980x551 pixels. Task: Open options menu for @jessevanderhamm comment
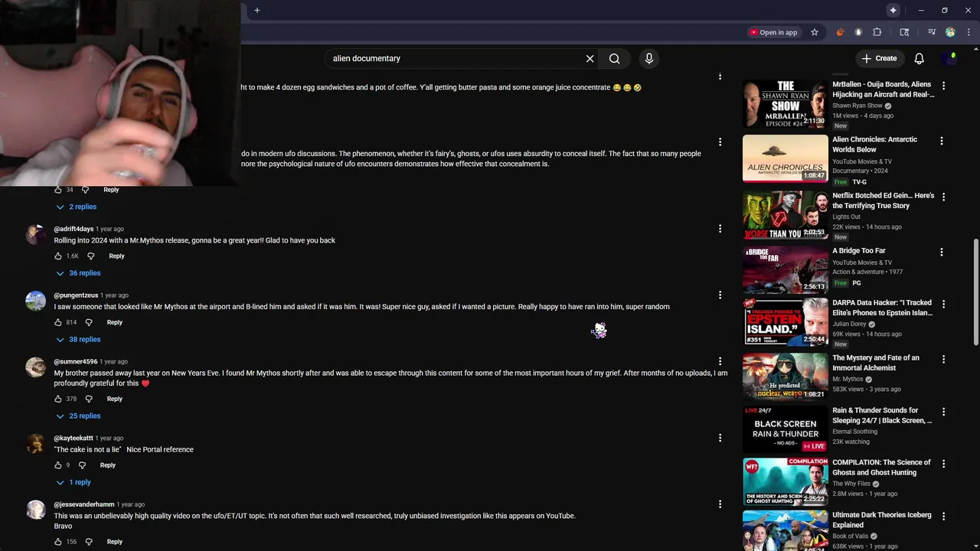[720, 504]
